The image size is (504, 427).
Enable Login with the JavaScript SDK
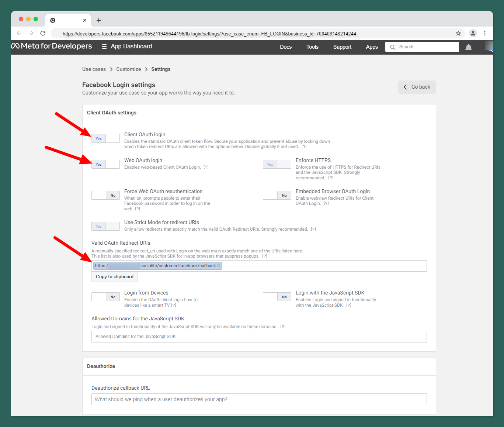(277, 297)
